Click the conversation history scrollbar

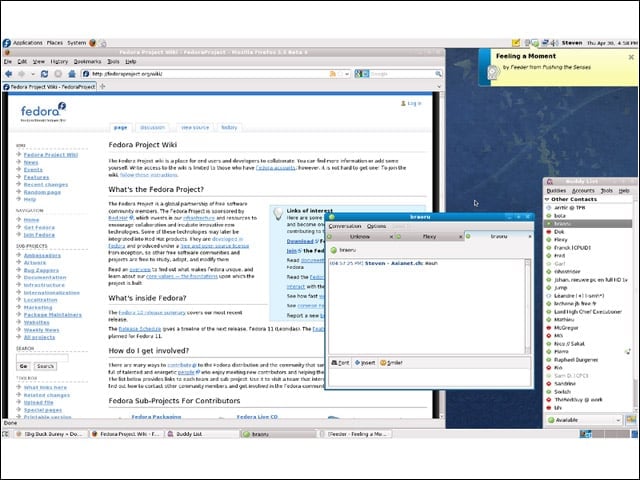[x=527, y=306]
